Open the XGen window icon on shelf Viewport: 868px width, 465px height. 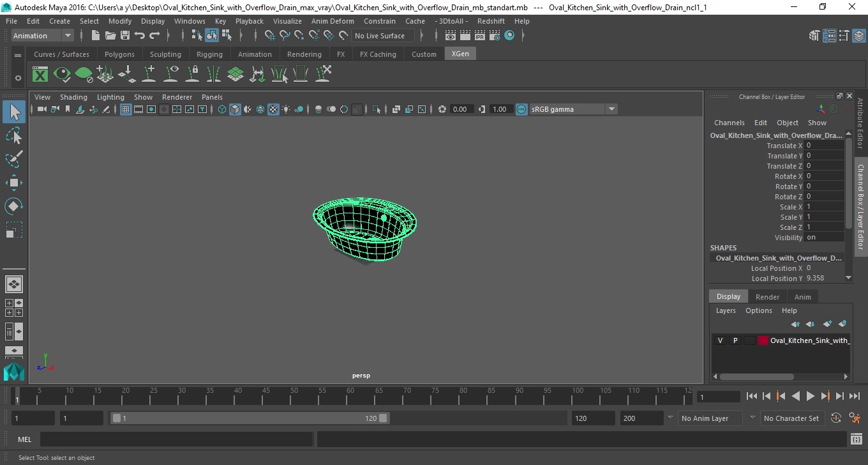pyautogui.click(x=40, y=75)
